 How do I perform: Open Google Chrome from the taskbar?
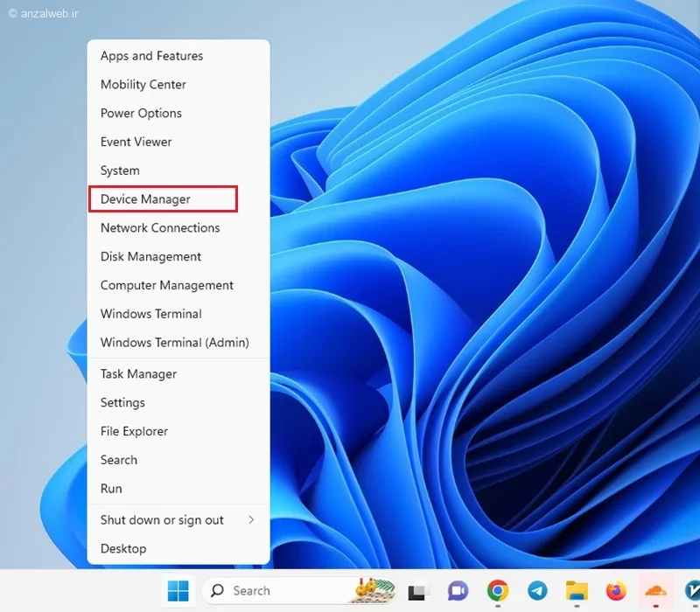point(498,591)
